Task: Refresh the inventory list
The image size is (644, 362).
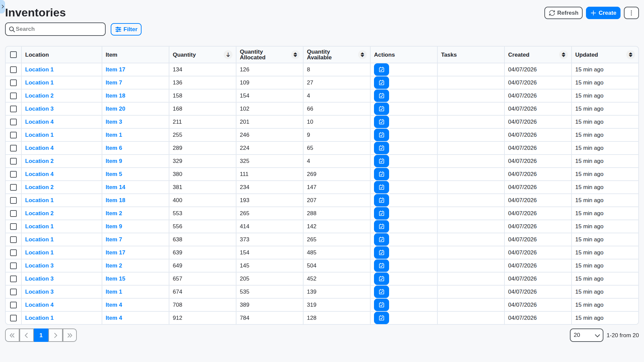Action: (x=563, y=13)
